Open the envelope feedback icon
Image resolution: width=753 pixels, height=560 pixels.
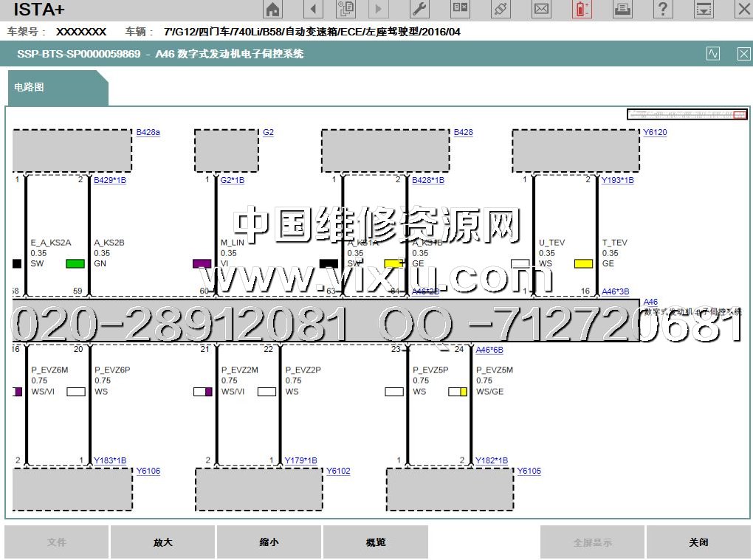coord(542,10)
